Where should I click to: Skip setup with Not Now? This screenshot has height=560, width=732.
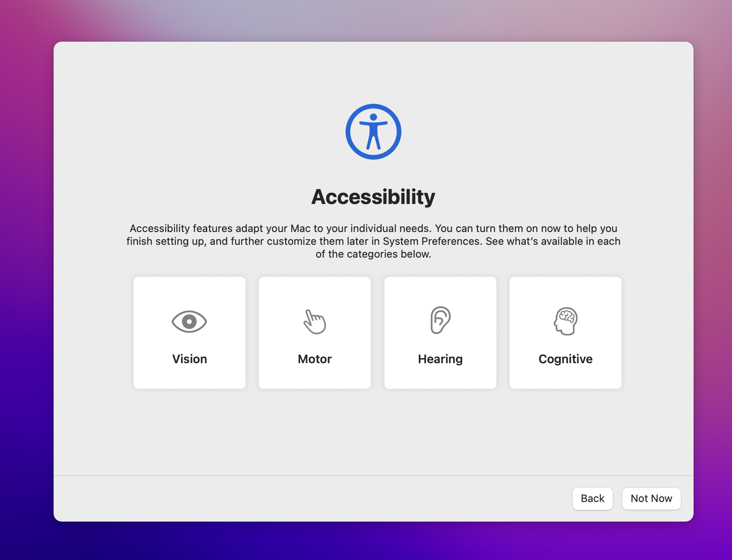tap(651, 498)
